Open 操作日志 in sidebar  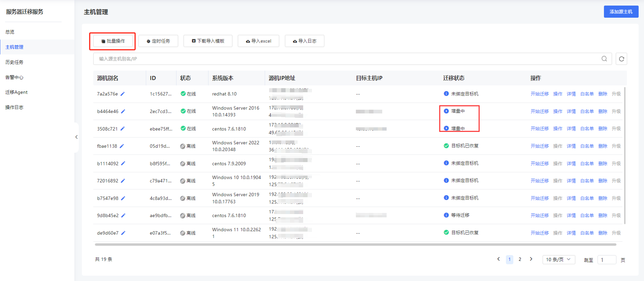coord(14,107)
